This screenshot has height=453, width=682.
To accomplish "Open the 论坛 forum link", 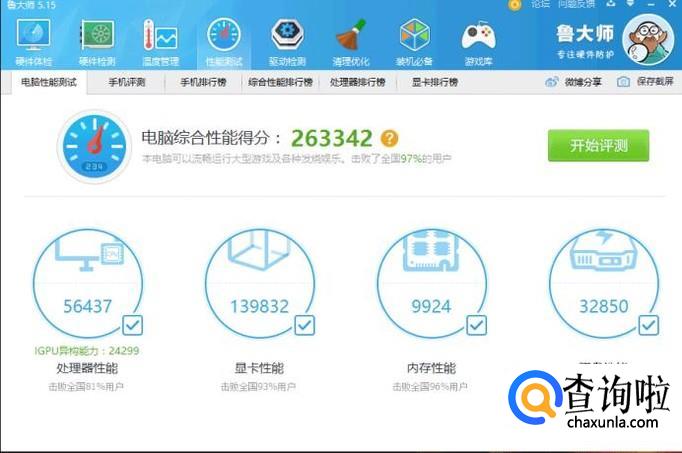I will click(541, 4).
